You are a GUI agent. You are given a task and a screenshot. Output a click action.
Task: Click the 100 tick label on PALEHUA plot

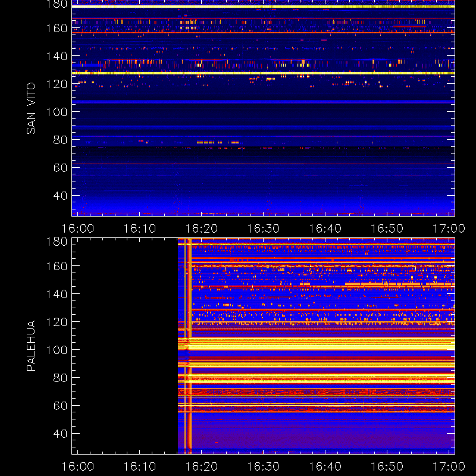point(57,350)
